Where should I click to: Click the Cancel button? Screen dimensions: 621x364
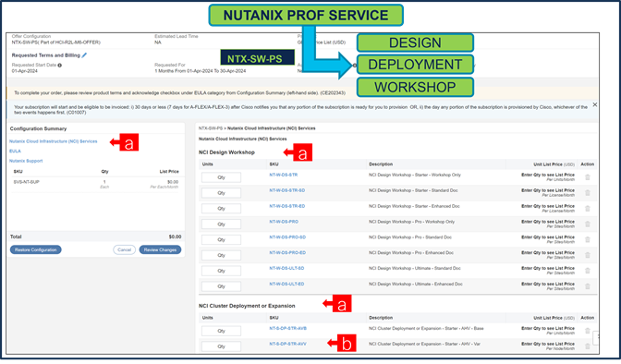pyautogui.click(x=125, y=250)
